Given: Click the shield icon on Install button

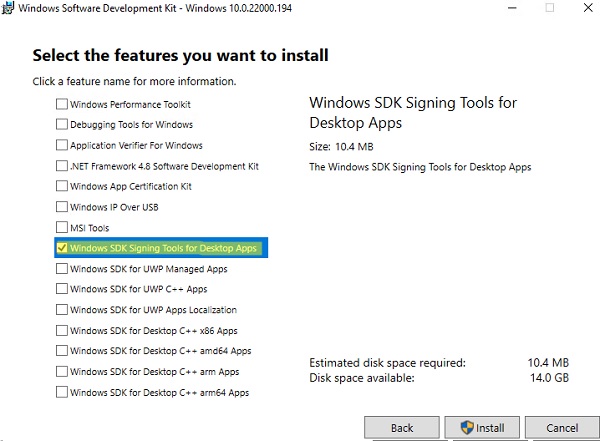Looking at the screenshot, I should coord(467,428).
